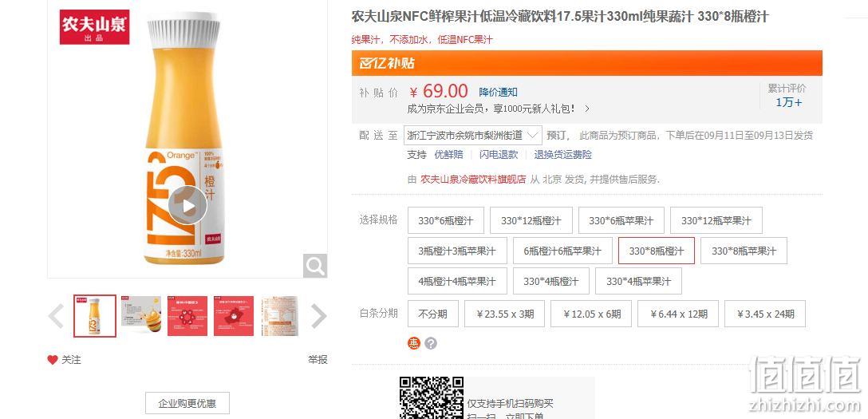Select the 330*12瓶苹果汁 specification option

[x=716, y=220]
